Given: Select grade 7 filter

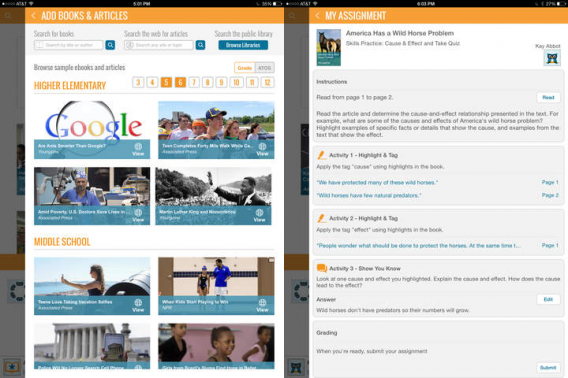Looking at the screenshot, I should (x=194, y=82).
